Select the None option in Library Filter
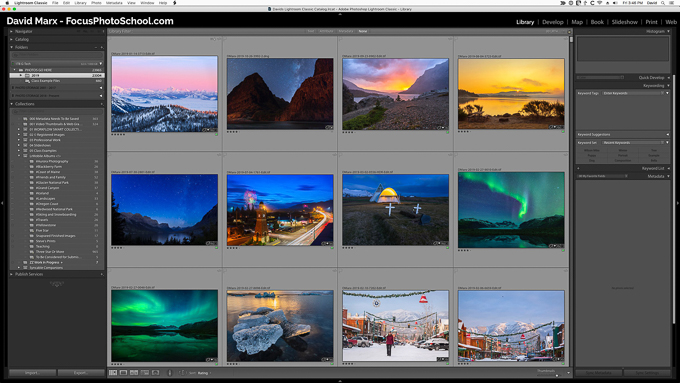Image resolution: width=680 pixels, height=383 pixels. (x=363, y=31)
